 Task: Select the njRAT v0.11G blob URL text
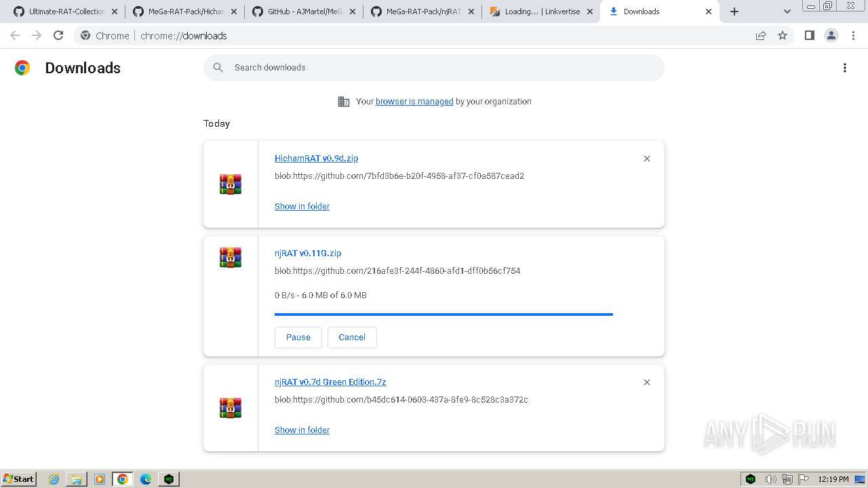pyautogui.click(x=397, y=271)
